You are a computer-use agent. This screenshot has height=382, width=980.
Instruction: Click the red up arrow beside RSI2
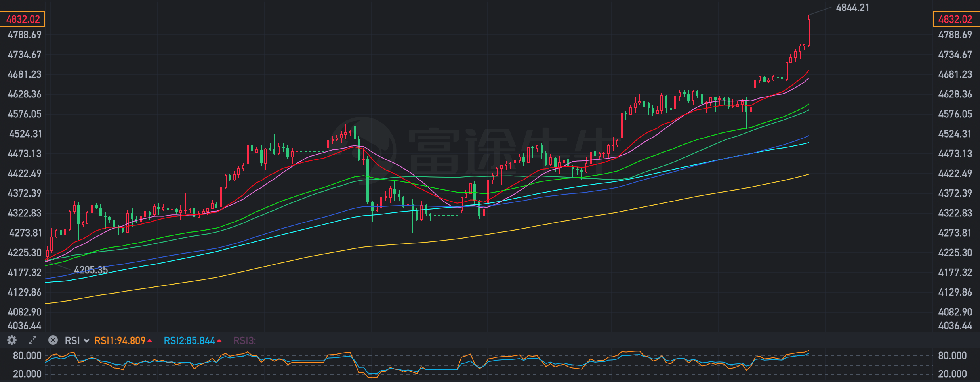coord(219,341)
